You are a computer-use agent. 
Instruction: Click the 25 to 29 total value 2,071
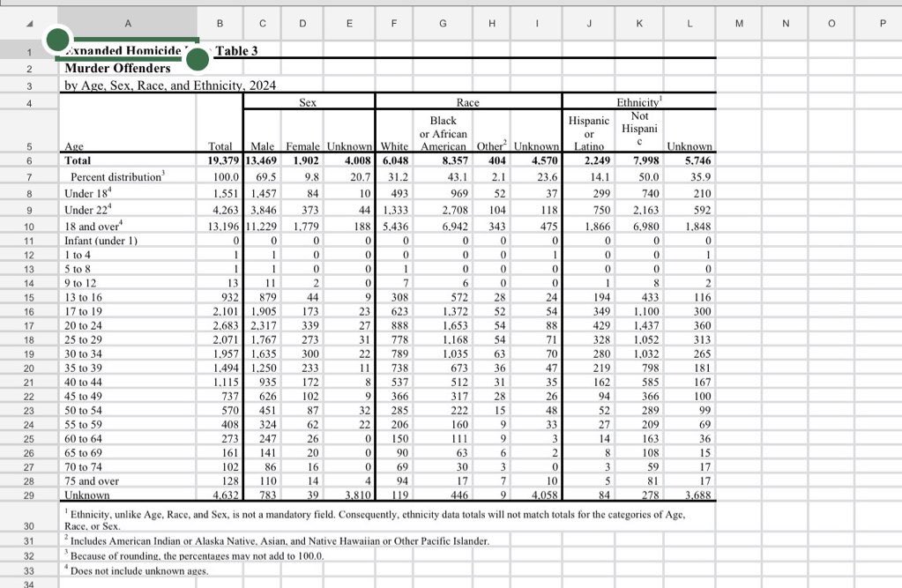click(226, 339)
